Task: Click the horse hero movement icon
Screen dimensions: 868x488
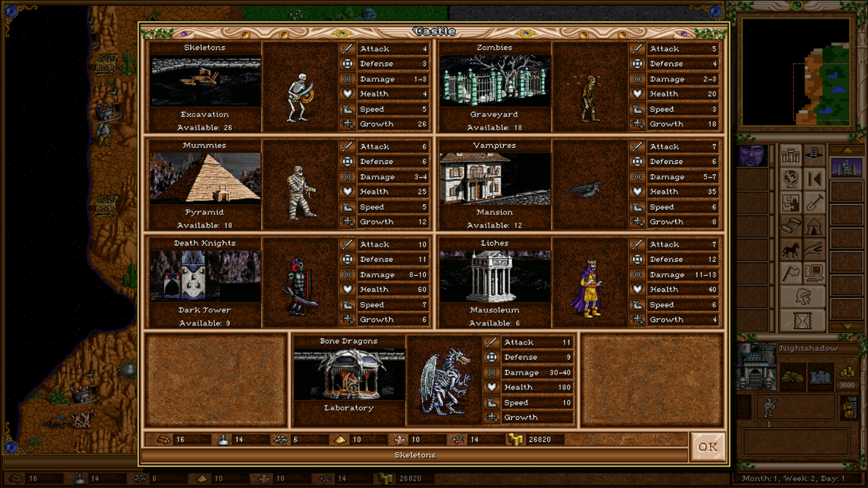Action: point(790,251)
